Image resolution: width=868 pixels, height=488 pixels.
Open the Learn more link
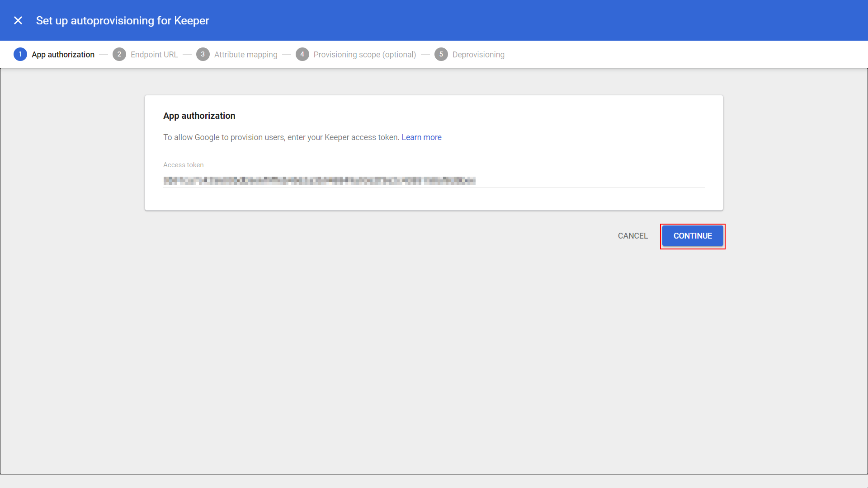pos(421,137)
